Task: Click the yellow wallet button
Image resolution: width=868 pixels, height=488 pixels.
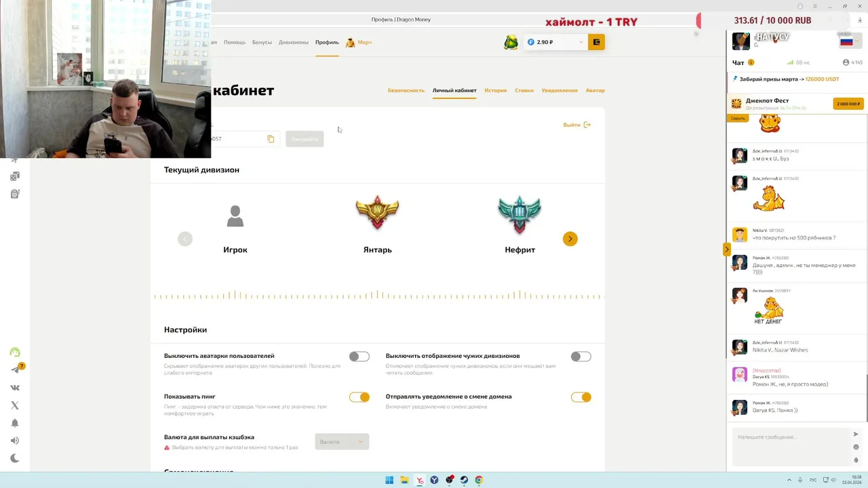Action: tap(597, 42)
